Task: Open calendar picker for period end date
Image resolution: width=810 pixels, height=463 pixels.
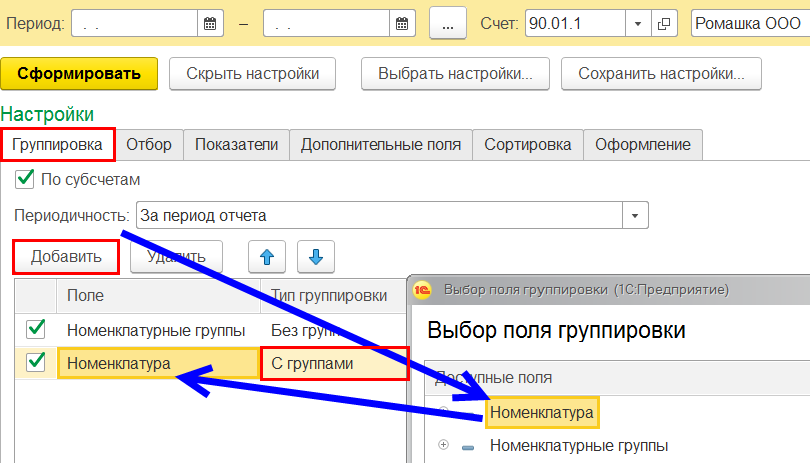Action: coord(402,23)
